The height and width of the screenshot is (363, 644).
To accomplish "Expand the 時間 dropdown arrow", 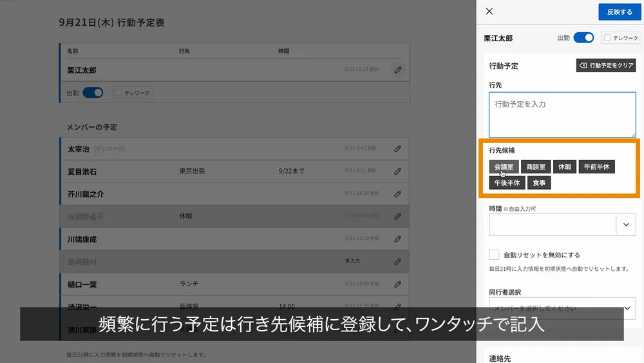I will pos(626,224).
